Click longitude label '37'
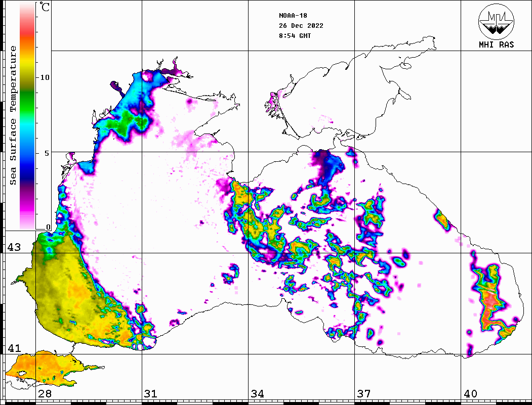Screen dimensions: 532x405 [364, 394]
